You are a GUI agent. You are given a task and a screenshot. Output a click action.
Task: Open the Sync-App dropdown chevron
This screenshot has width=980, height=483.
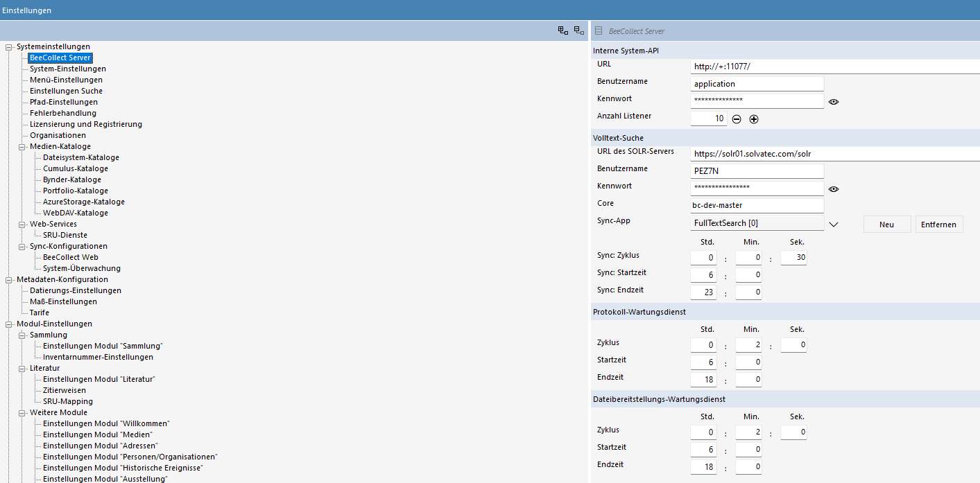(x=834, y=224)
